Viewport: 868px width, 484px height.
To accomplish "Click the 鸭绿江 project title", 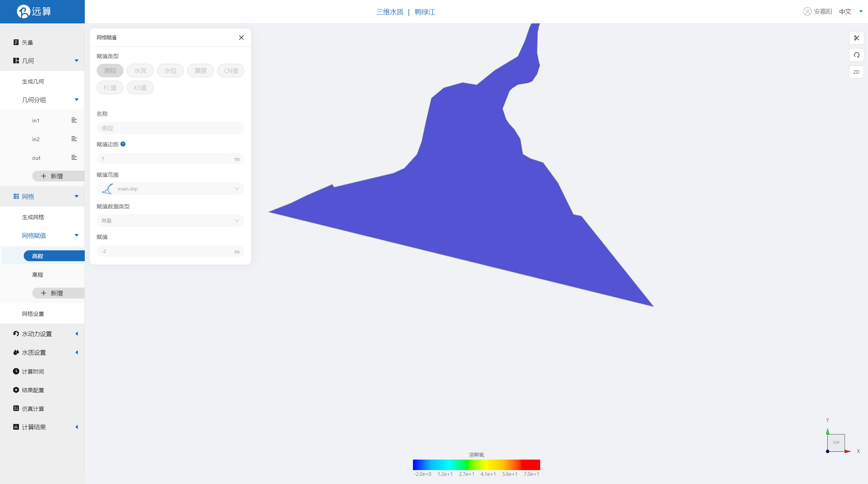I will click(425, 12).
